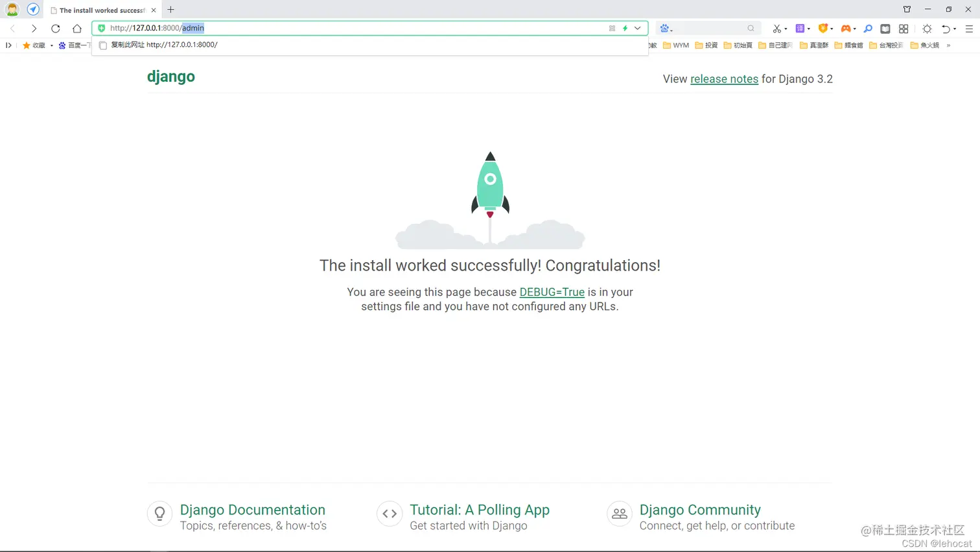Open the Django Community link
This screenshot has height=552, width=980.
700,510
